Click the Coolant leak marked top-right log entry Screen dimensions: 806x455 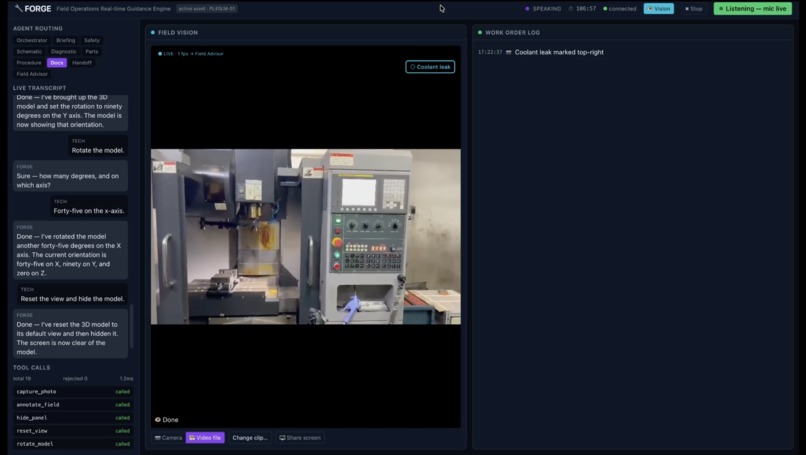point(559,52)
